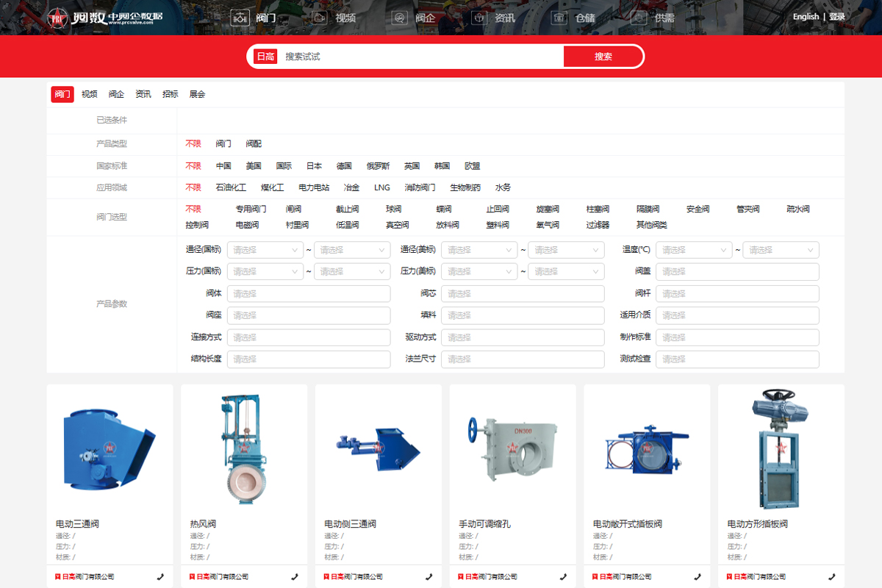Image resolution: width=882 pixels, height=588 pixels.
Task: Click the 阀企 icon in header navigation
Action: [400, 18]
